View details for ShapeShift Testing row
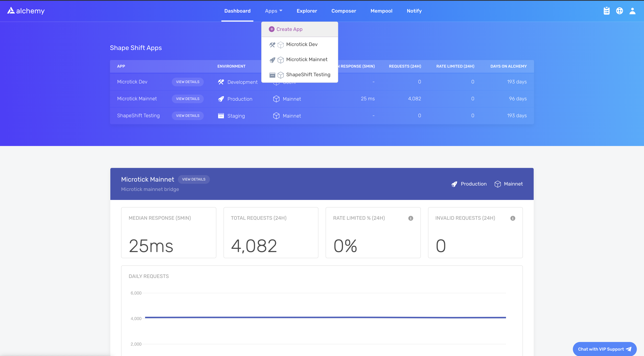The image size is (644, 356). (x=187, y=116)
